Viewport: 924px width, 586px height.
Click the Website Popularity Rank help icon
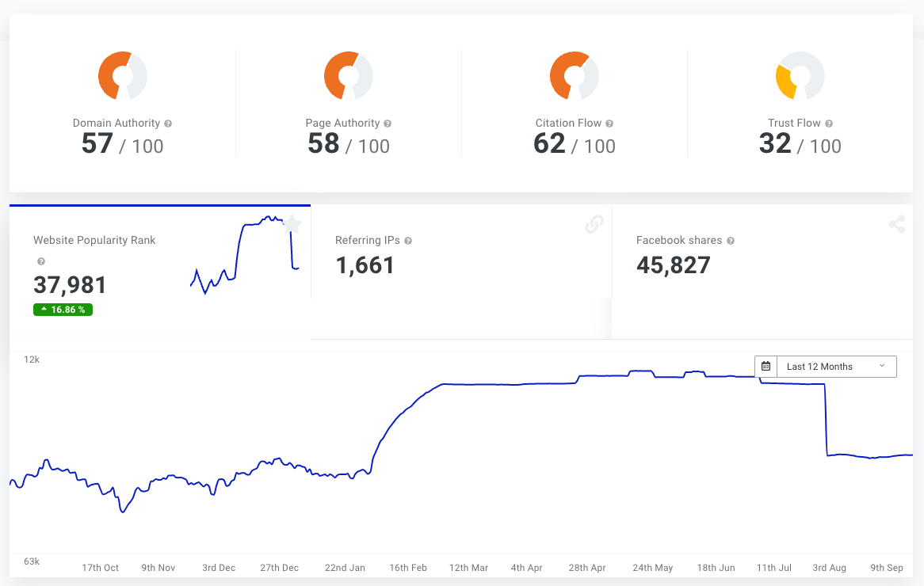tap(41, 261)
